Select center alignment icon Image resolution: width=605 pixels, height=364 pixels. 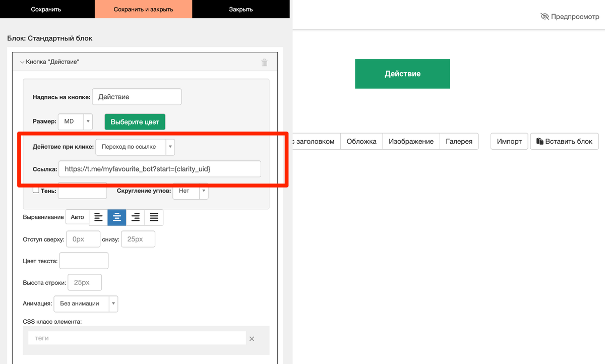117,217
